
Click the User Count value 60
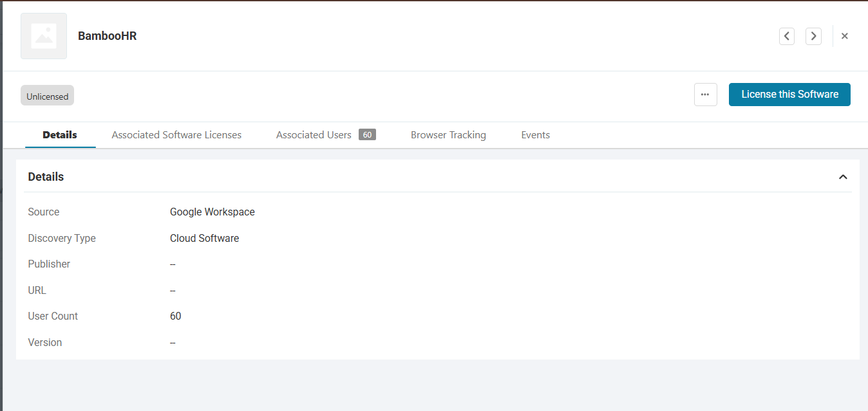coord(175,316)
